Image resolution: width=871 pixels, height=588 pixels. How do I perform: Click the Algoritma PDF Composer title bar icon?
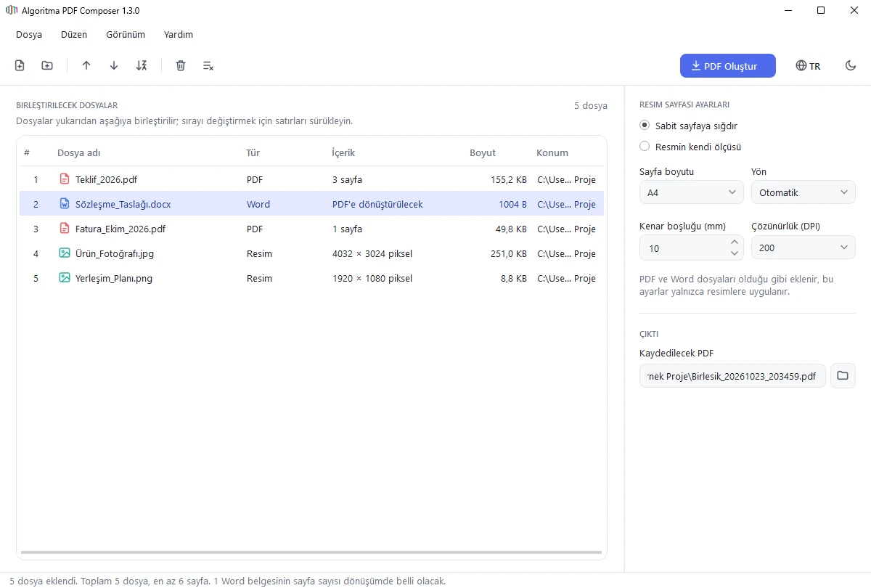click(11, 11)
